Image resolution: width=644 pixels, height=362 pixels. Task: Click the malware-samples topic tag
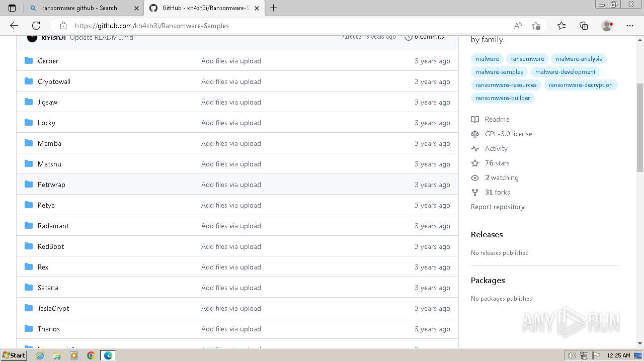499,72
